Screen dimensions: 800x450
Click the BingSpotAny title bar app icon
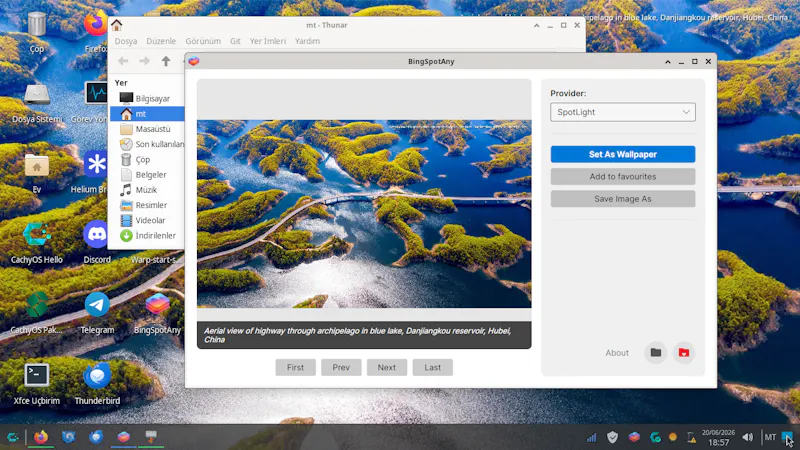(194, 61)
